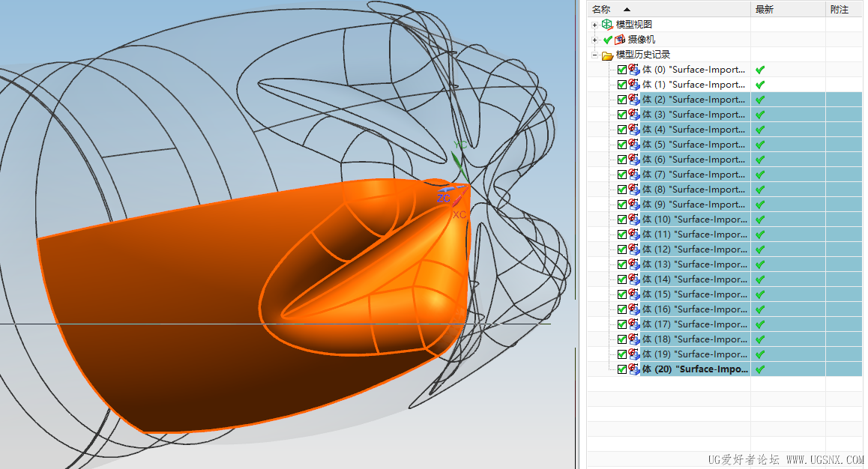Click the body feature icon of 体 (5)
The height and width of the screenshot is (469, 868).
click(634, 145)
